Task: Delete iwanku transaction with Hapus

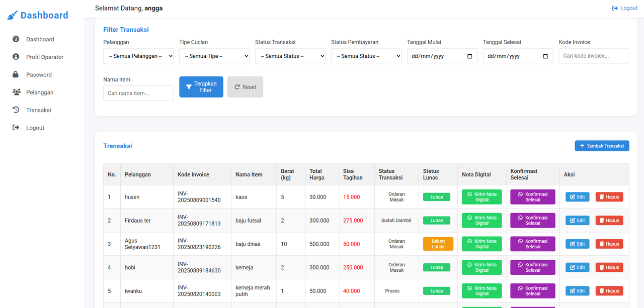Action: [609, 291]
